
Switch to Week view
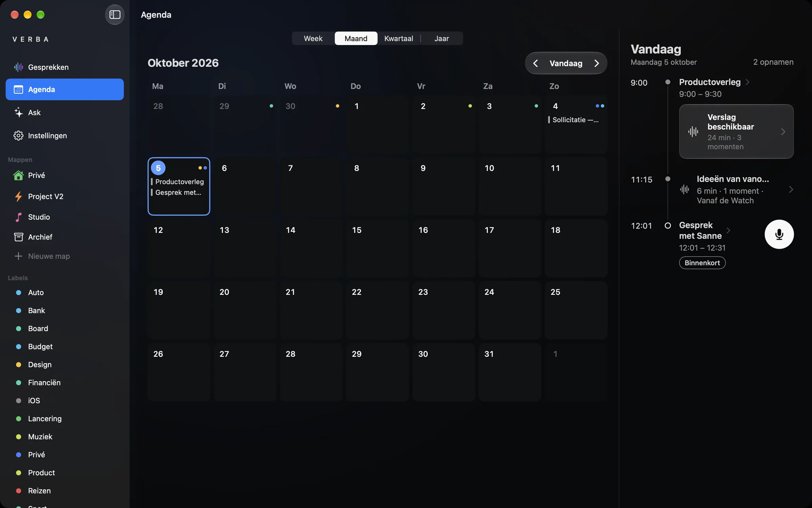tap(313, 38)
